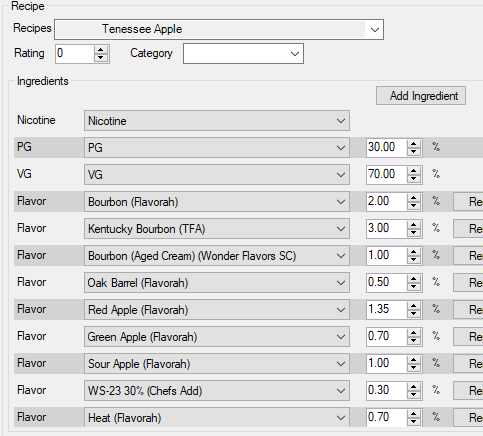Increase the PG percentage with up arrow
This screenshot has height=436, width=483.
pyautogui.click(x=414, y=144)
